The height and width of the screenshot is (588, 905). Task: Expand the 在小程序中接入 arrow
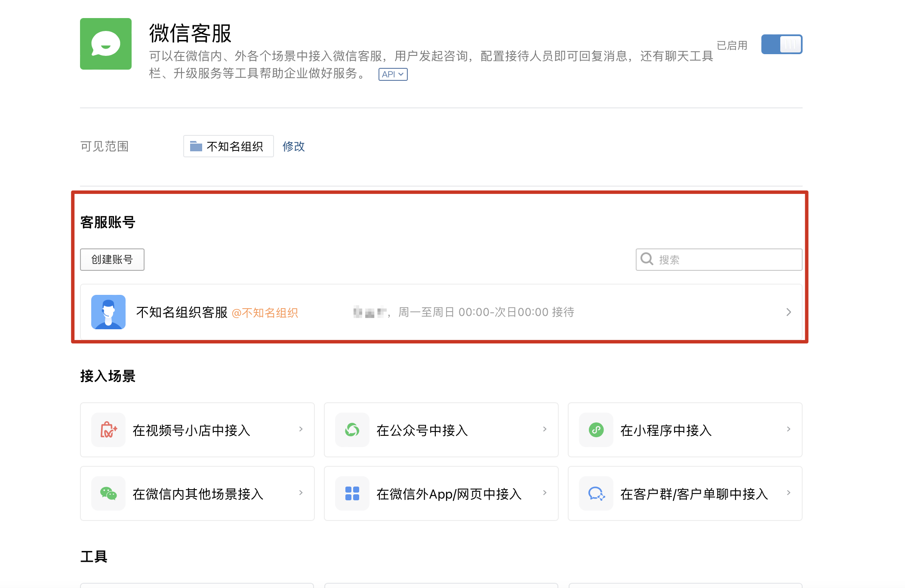click(x=788, y=429)
